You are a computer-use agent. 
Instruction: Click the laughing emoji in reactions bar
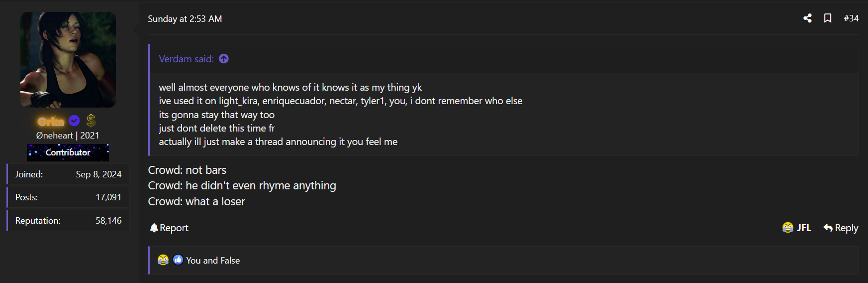click(x=163, y=260)
